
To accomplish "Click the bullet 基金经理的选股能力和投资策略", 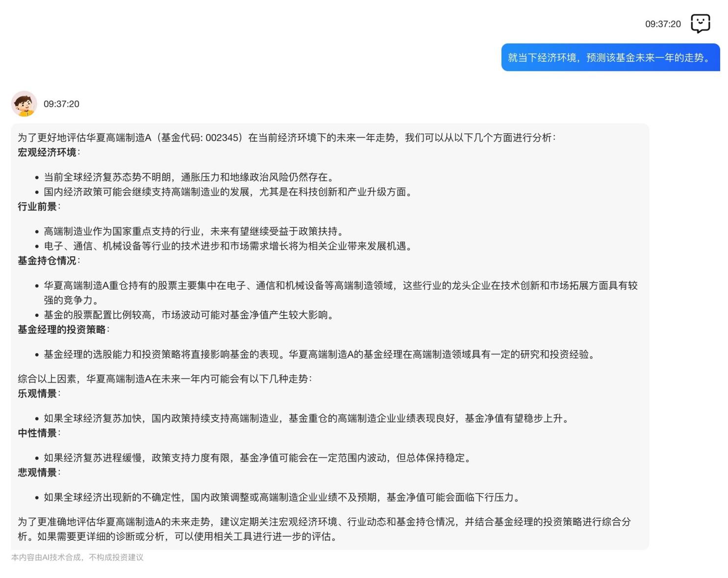I will click(x=320, y=354).
